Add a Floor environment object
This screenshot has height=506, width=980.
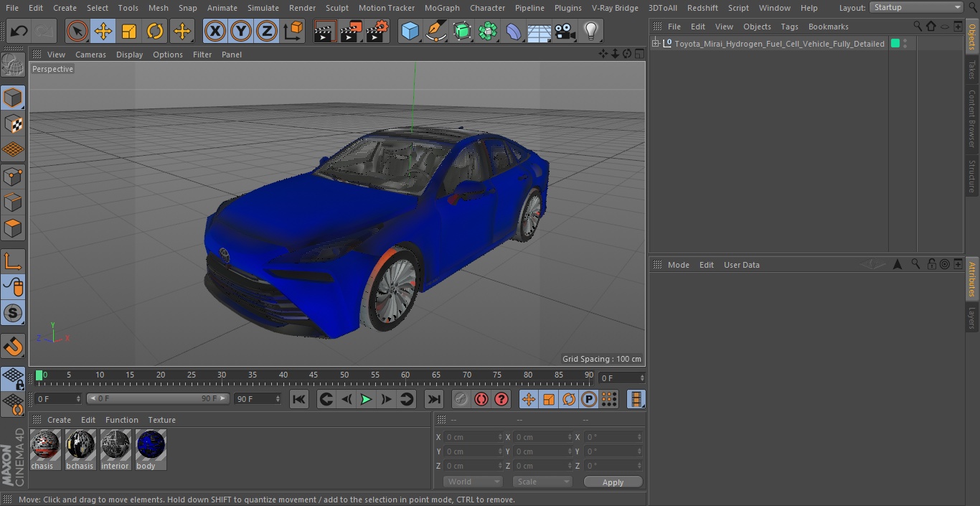540,31
